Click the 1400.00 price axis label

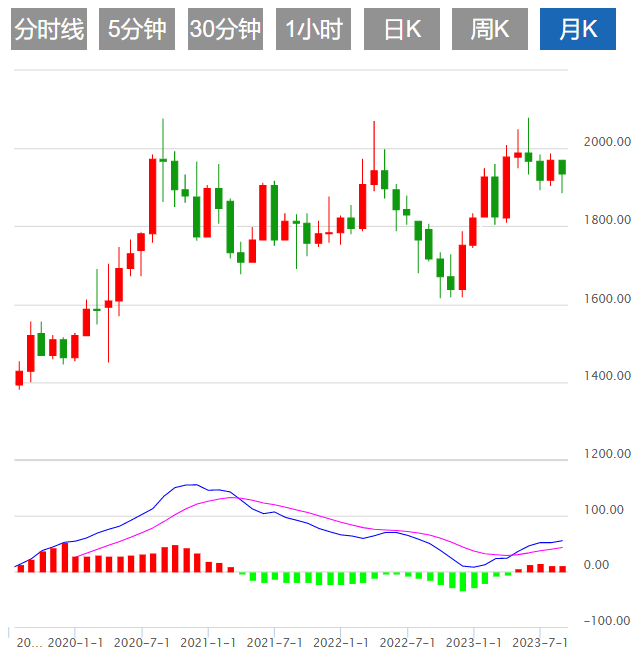coord(609,376)
